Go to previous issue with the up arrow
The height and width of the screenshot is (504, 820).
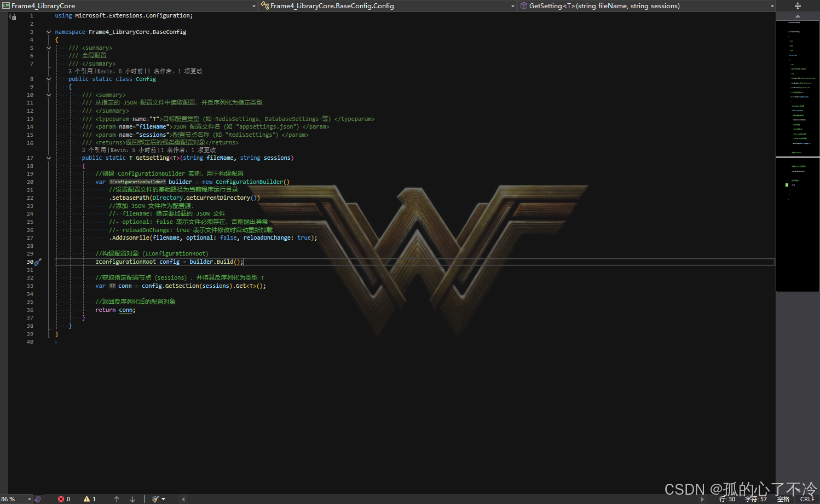[x=117, y=499]
